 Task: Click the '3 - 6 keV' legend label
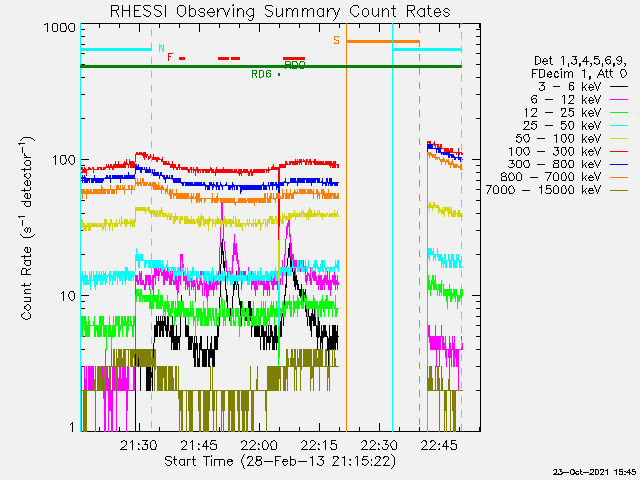click(x=569, y=87)
